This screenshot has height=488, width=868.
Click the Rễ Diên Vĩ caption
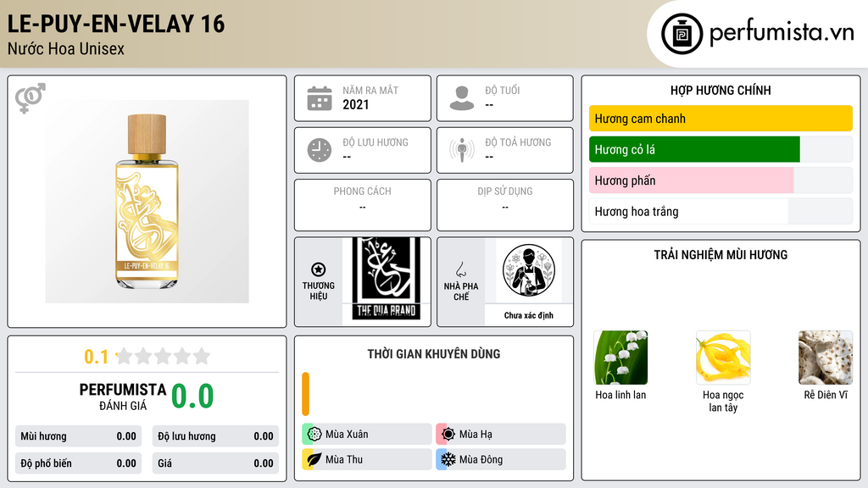tap(826, 395)
